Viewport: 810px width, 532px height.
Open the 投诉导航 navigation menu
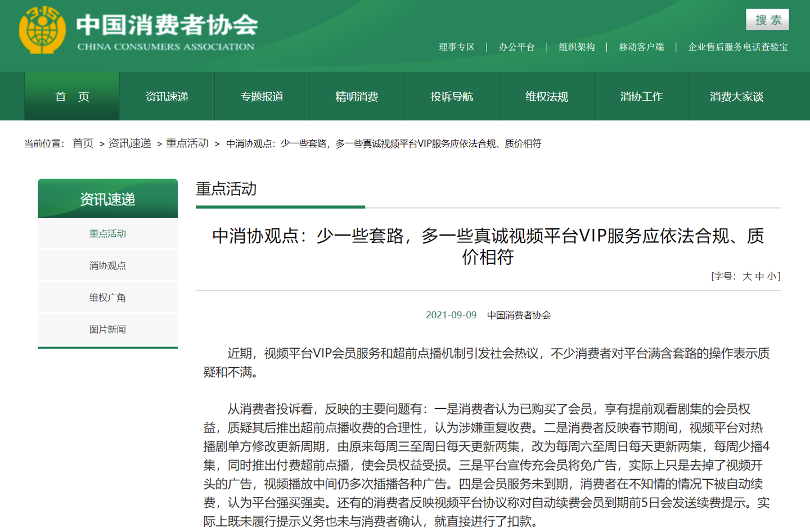point(452,97)
